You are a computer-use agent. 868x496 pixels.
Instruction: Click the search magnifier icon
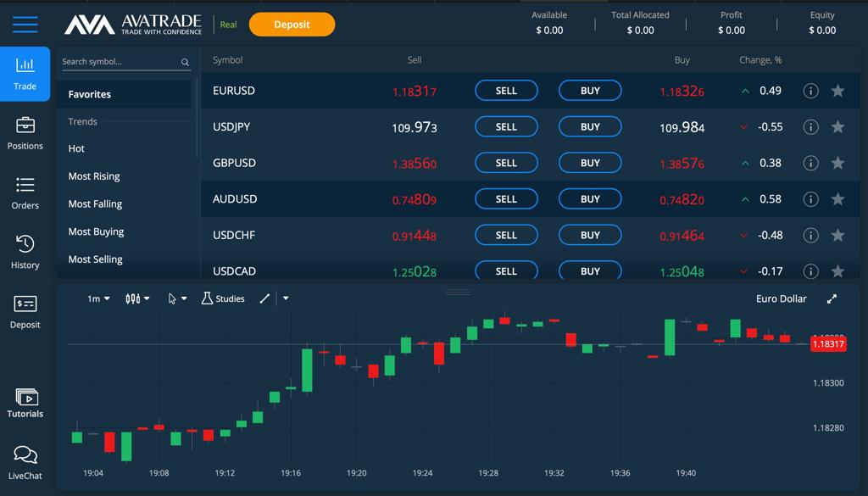tap(185, 62)
